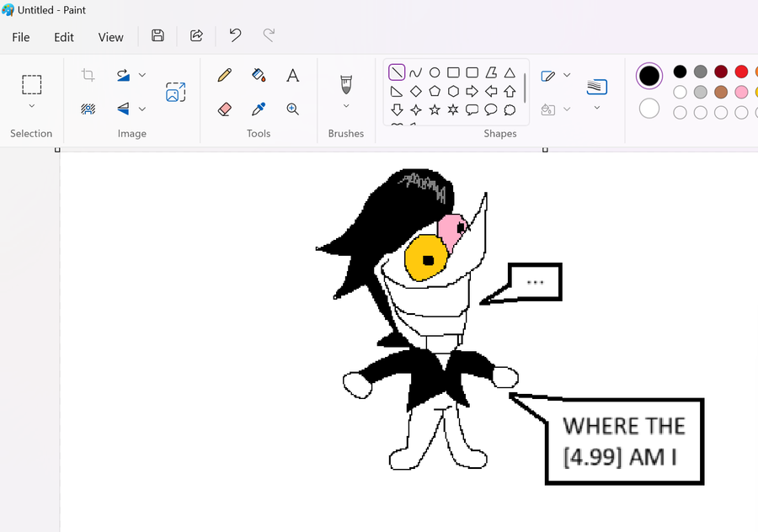758x532 pixels.
Task: Pick the dark red palette color
Action: pos(721,72)
